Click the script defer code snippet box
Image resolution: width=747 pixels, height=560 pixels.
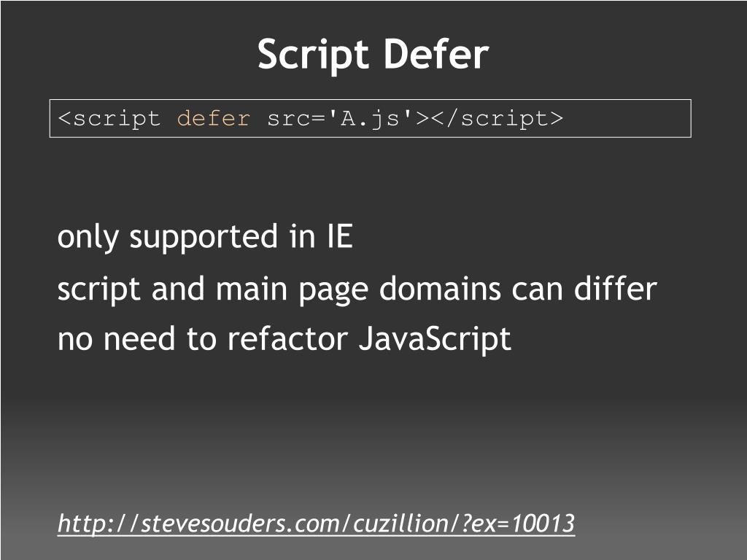click(370, 119)
